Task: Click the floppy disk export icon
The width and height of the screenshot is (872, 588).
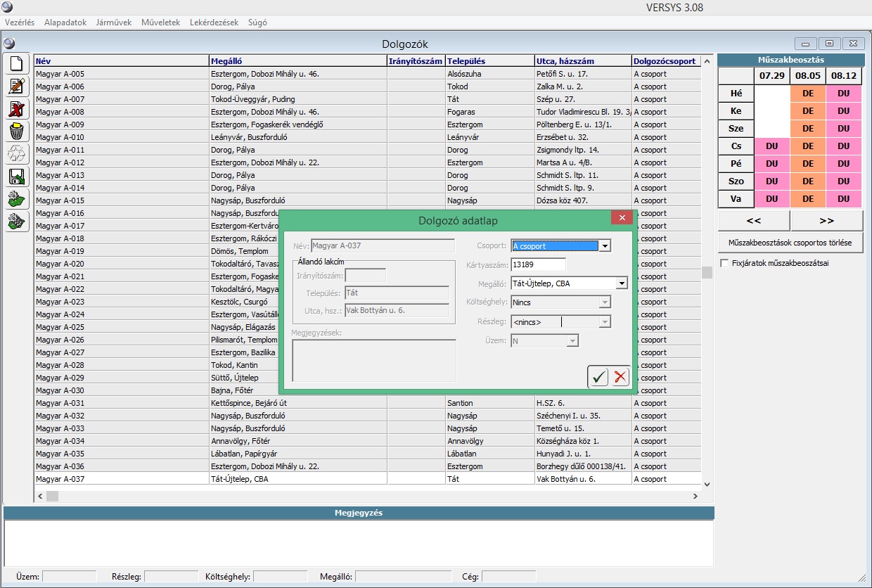Action: [x=18, y=176]
